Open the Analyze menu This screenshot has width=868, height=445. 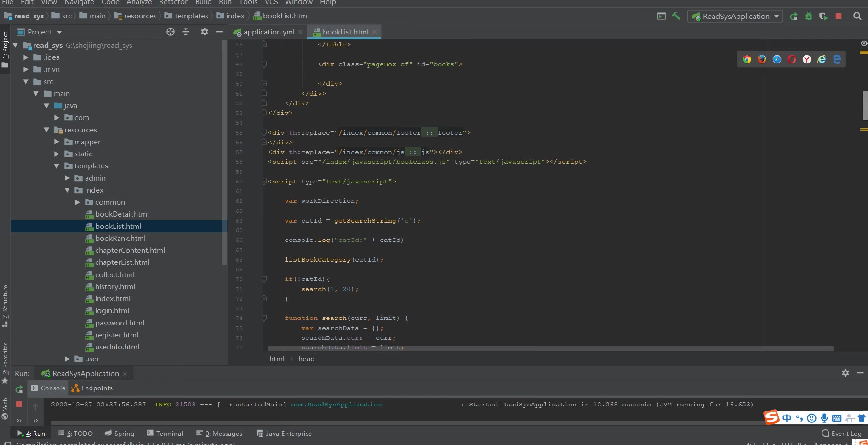tap(139, 2)
